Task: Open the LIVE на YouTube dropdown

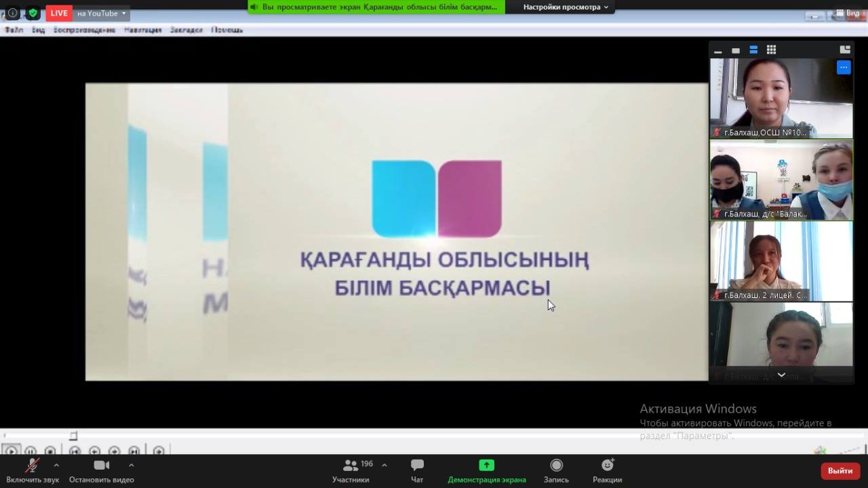Action: tap(100, 13)
